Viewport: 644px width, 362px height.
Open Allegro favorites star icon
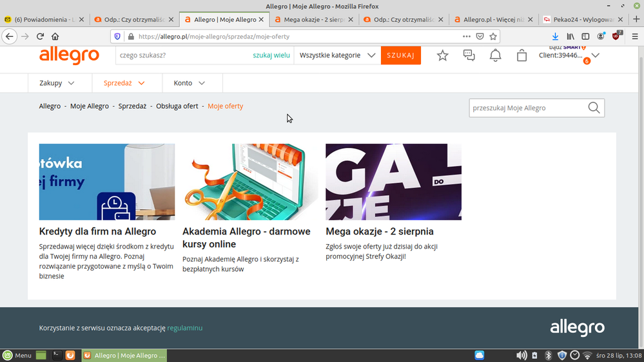[x=442, y=55]
